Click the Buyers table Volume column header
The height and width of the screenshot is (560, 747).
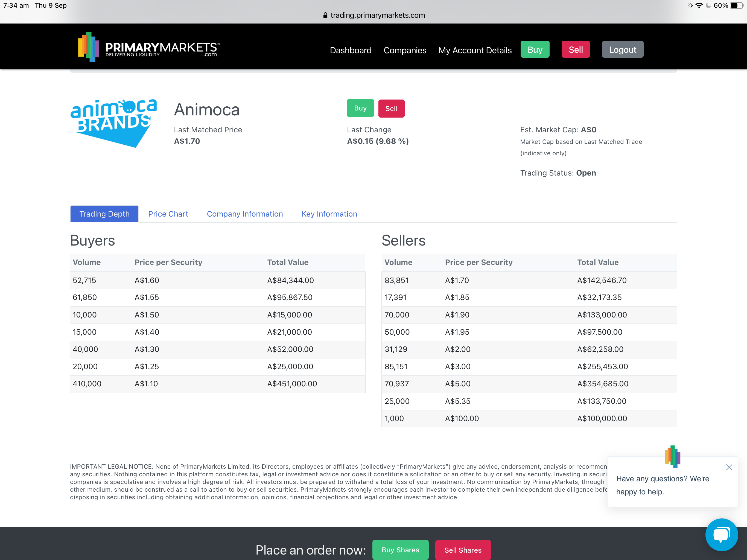86,262
